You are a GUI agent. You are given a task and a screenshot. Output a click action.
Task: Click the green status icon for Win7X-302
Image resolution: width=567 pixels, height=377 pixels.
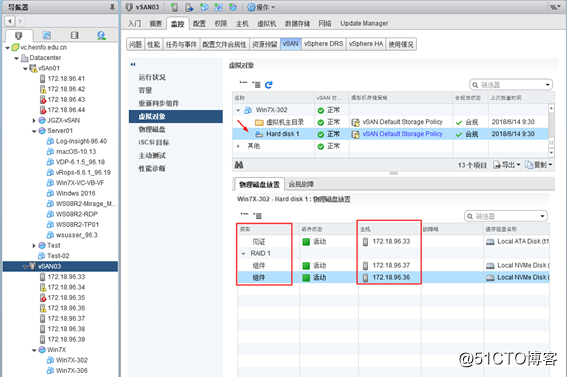click(320, 110)
